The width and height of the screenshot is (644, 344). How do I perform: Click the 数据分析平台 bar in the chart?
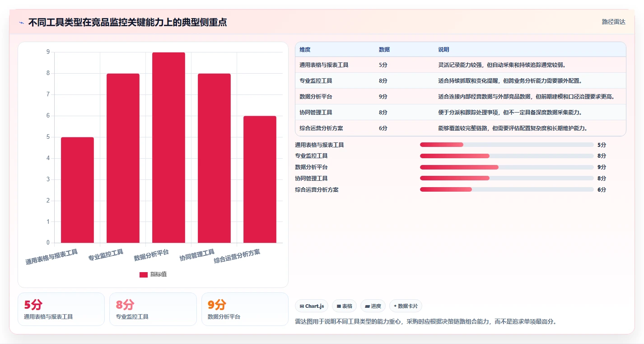[168, 147]
